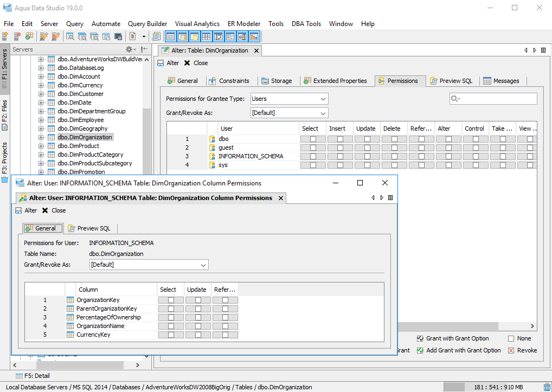Check the Insert permission for guest

point(340,148)
